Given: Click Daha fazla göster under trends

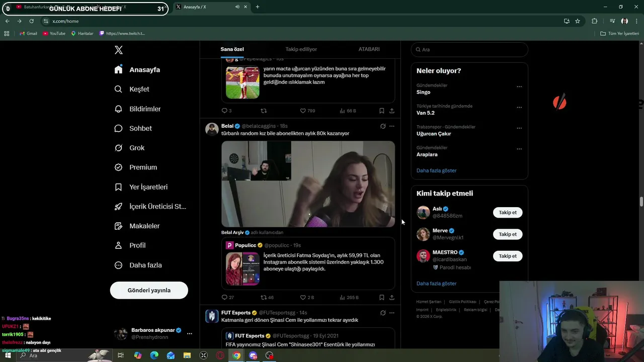Looking at the screenshot, I should (436, 170).
